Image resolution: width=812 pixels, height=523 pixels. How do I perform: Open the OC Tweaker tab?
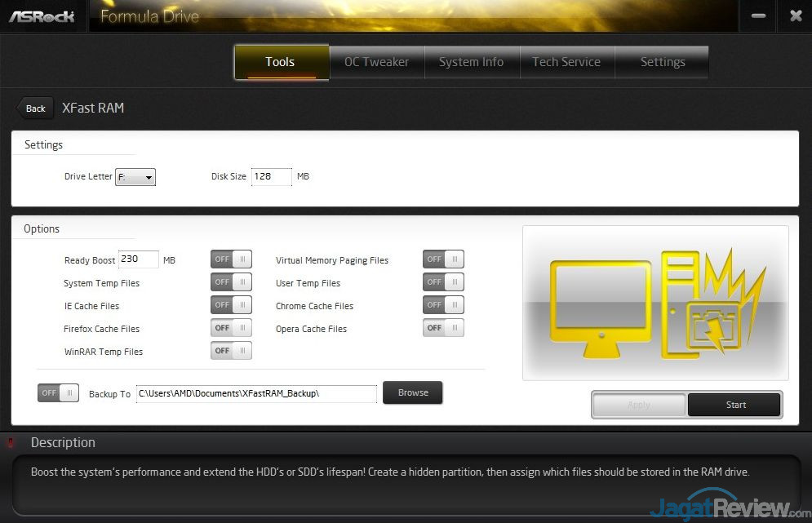pyautogui.click(x=376, y=62)
